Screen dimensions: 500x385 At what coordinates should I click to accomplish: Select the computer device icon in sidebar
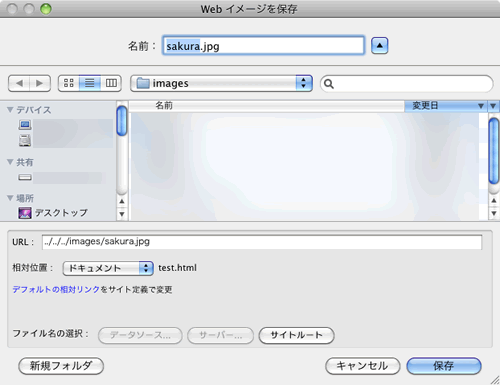[25, 125]
